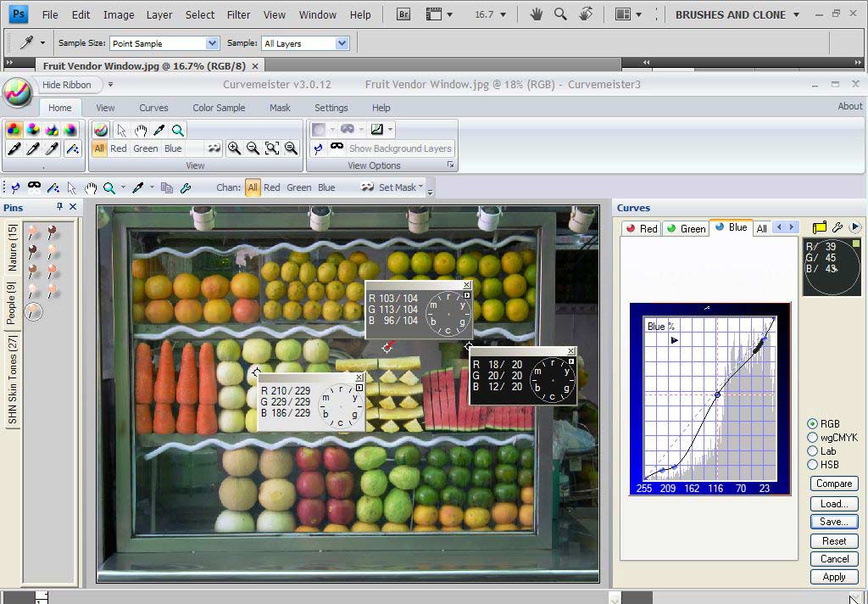The image size is (868, 604).
Task: Toggle the Red channel view in the ribbon
Action: coord(119,148)
